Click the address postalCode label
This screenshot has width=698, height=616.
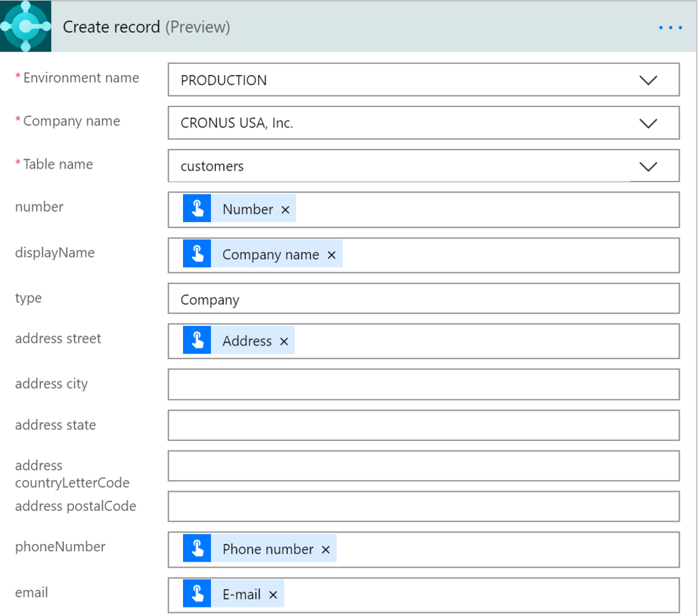tap(76, 506)
